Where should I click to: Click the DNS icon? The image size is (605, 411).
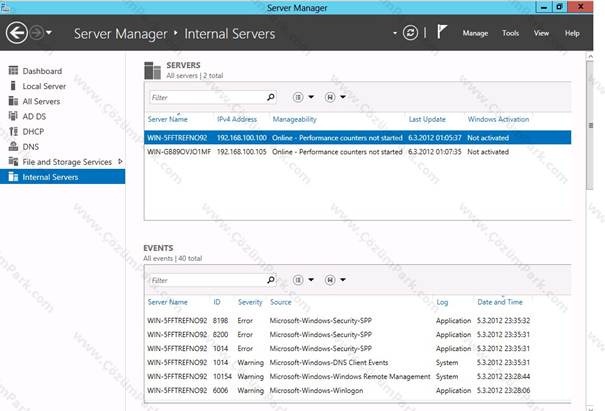coord(13,146)
